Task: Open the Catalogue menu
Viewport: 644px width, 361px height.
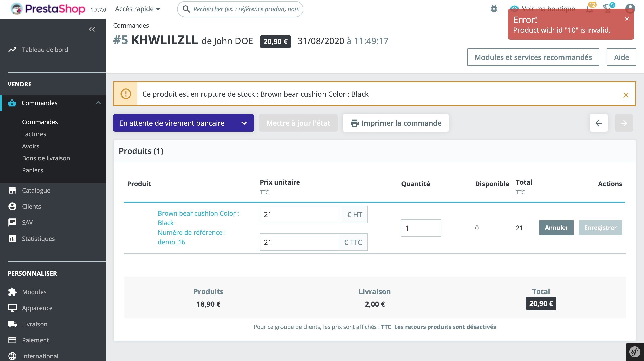Action: click(x=36, y=190)
